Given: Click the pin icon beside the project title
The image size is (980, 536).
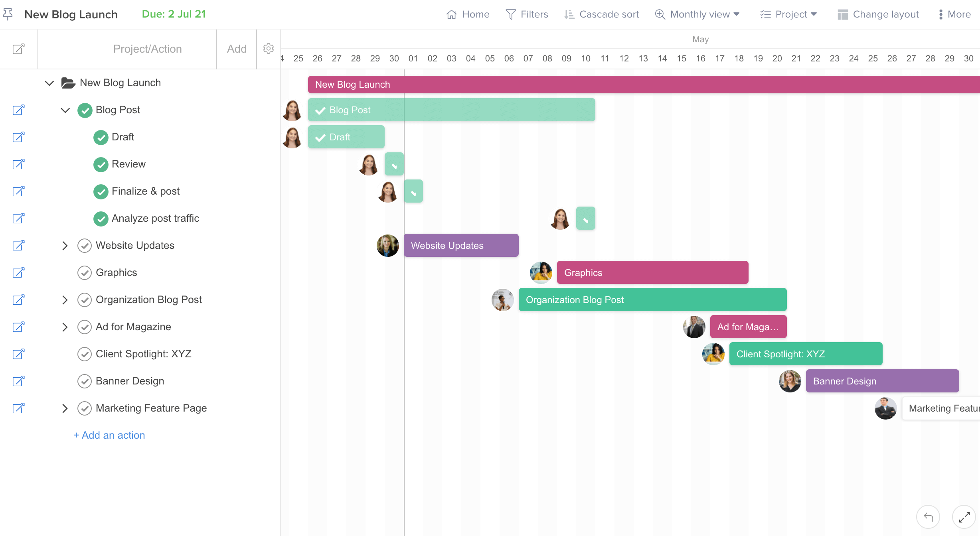Looking at the screenshot, I should [8, 14].
